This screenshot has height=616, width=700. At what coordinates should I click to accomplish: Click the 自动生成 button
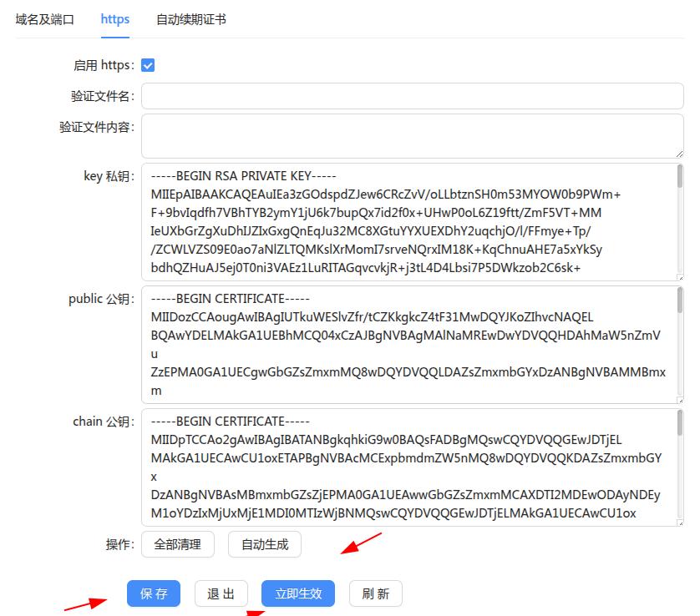pos(265,545)
